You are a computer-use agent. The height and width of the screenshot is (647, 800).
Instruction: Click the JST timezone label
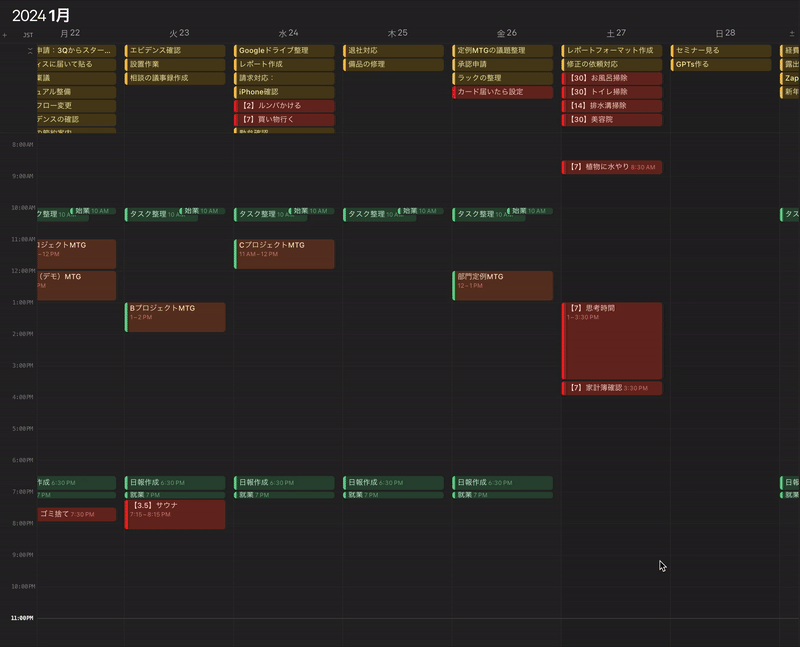coord(28,35)
